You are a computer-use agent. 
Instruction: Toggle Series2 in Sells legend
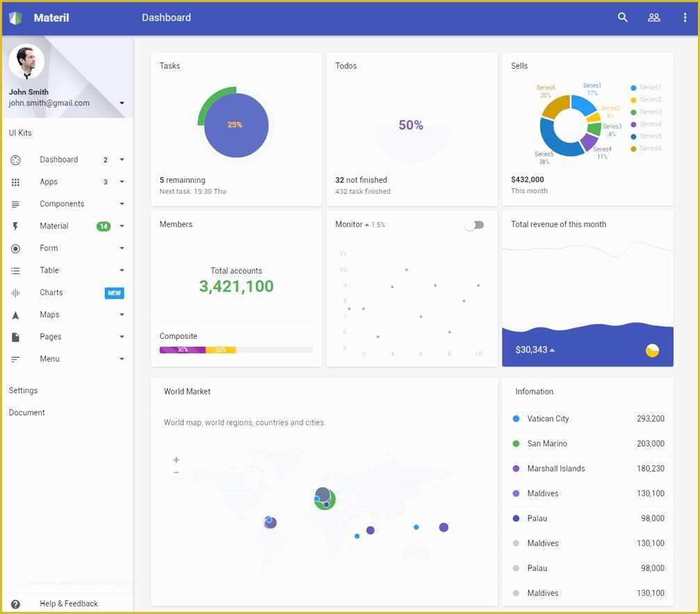[x=646, y=99]
